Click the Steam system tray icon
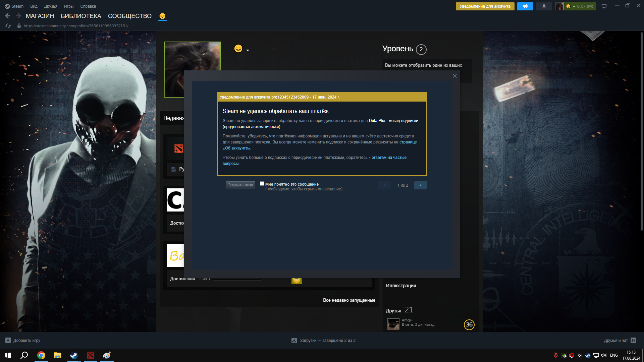This screenshot has width=644, height=362. click(x=588, y=355)
